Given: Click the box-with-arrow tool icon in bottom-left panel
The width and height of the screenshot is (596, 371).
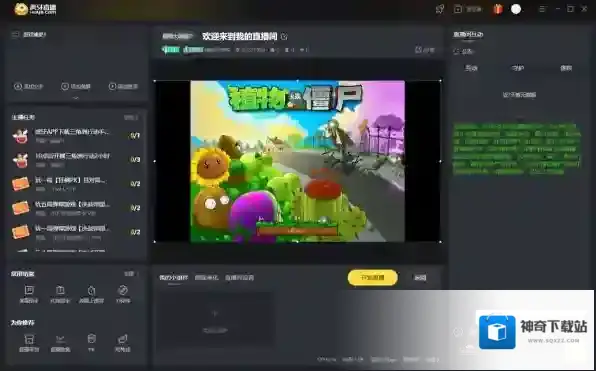Looking at the screenshot, I should tap(60, 290).
